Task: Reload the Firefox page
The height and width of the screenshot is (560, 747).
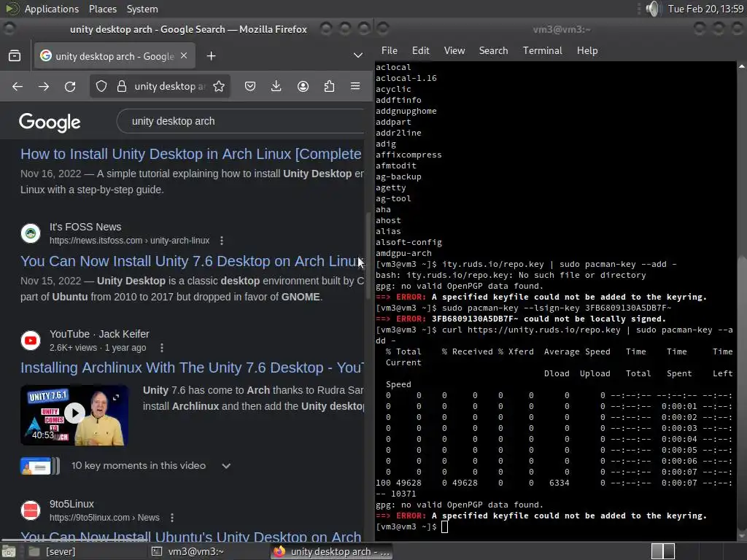Action: tap(70, 86)
